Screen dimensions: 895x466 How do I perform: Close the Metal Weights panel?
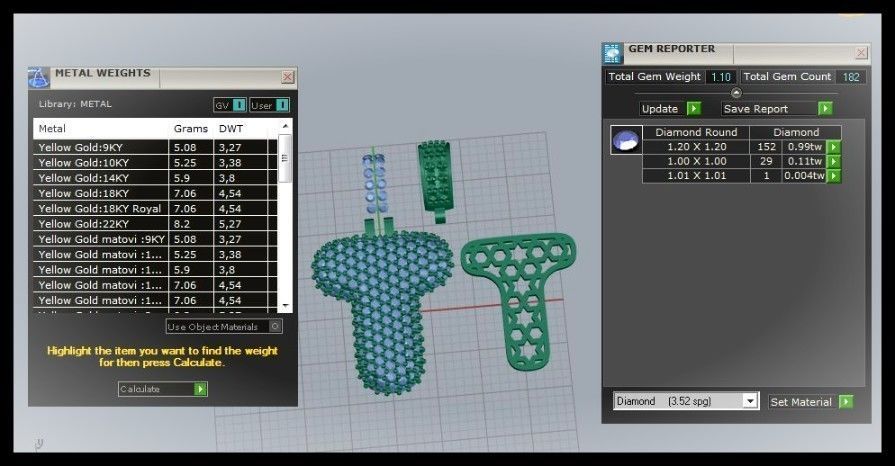(x=288, y=77)
